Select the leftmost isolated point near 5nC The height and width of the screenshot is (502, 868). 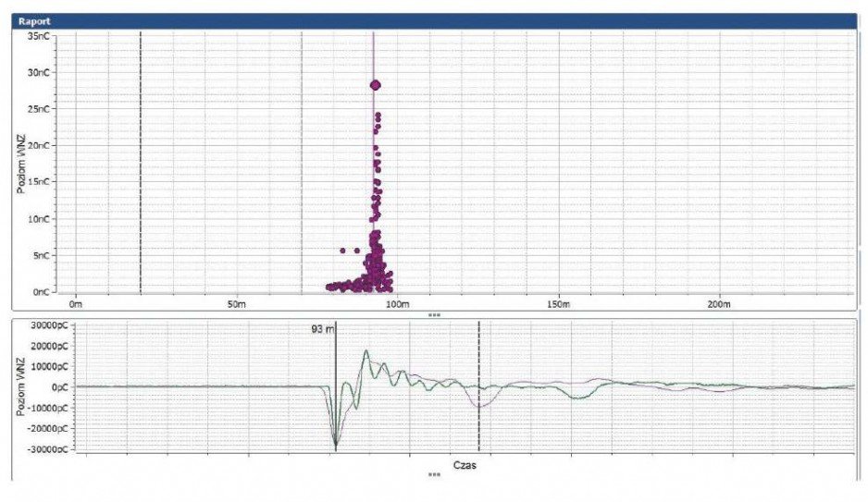pos(342,251)
